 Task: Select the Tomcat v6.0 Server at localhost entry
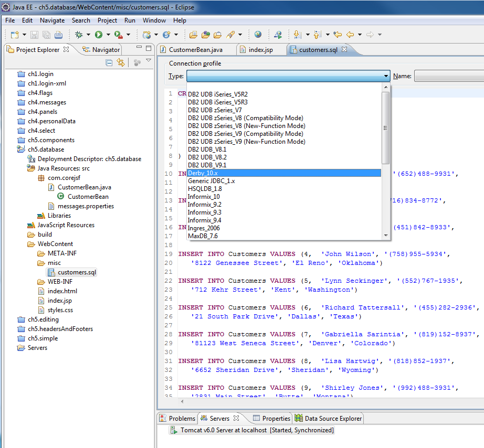tap(252, 430)
